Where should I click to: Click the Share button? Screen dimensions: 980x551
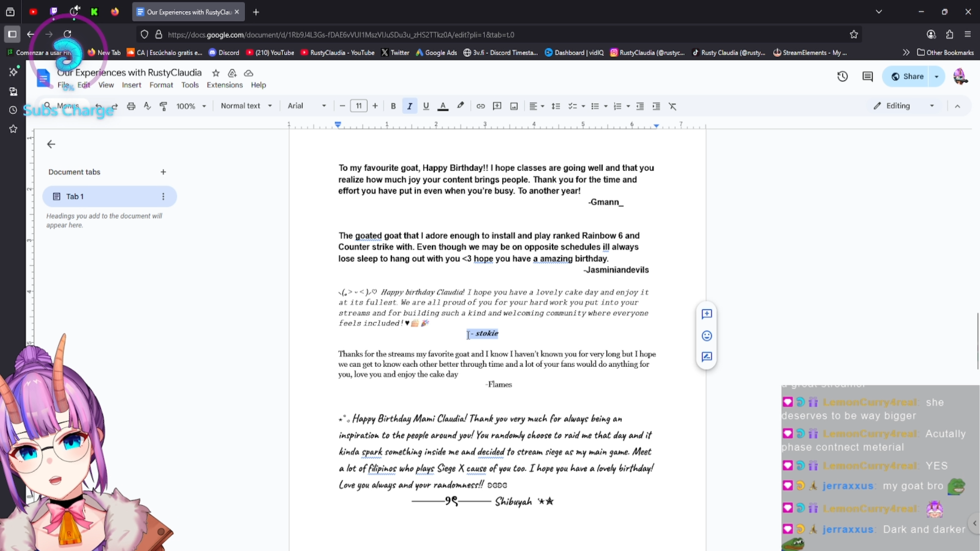906,77
